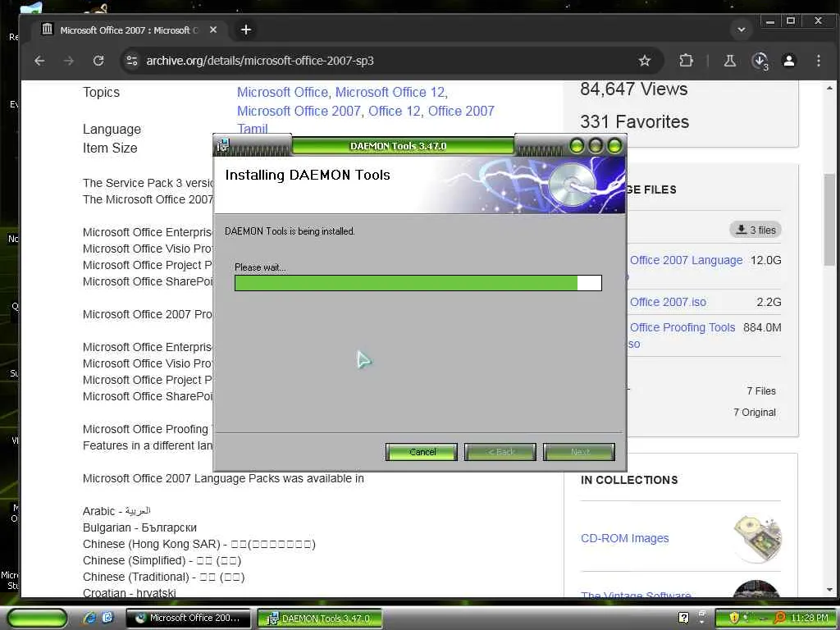
Task: Click the DAEMON Tools installer title icon
Action: (223, 145)
